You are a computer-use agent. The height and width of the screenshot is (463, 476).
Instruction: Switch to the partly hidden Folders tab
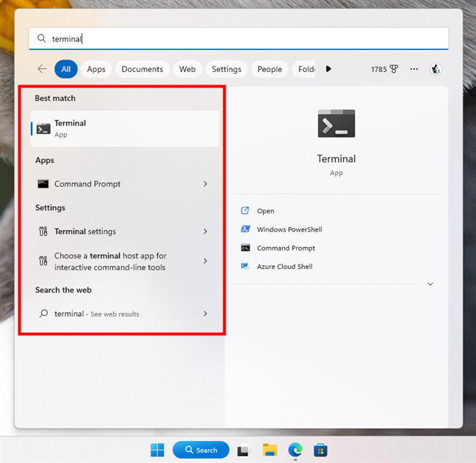304,69
